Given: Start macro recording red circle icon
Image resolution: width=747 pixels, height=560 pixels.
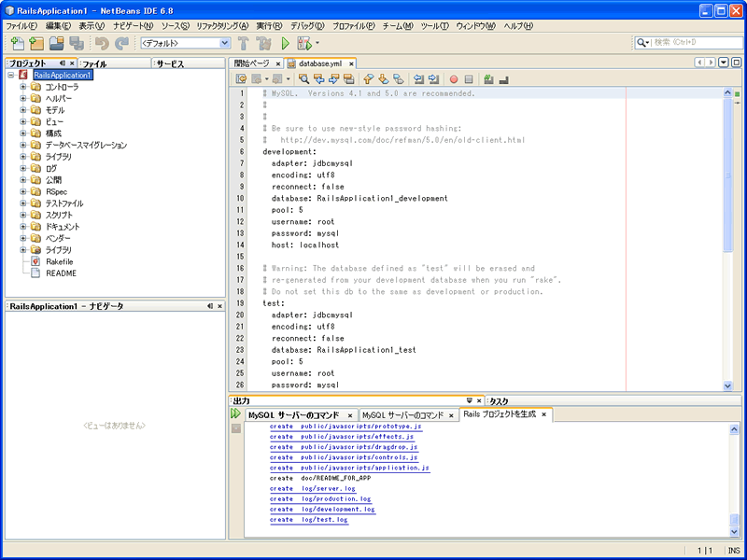Looking at the screenshot, I should 454,79.
